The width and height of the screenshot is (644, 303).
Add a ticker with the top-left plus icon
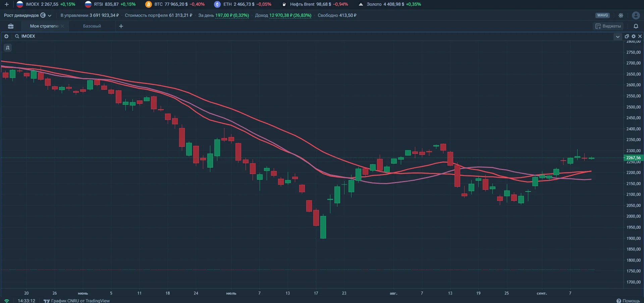point(6,4)
